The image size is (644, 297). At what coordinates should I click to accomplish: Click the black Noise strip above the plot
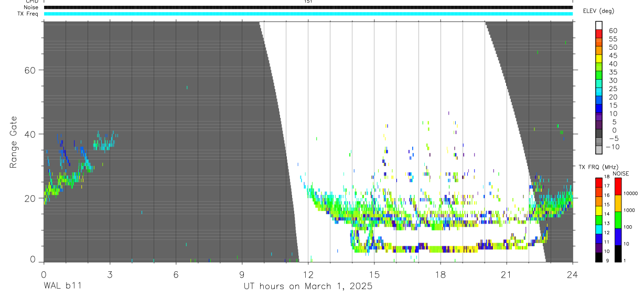308,7
